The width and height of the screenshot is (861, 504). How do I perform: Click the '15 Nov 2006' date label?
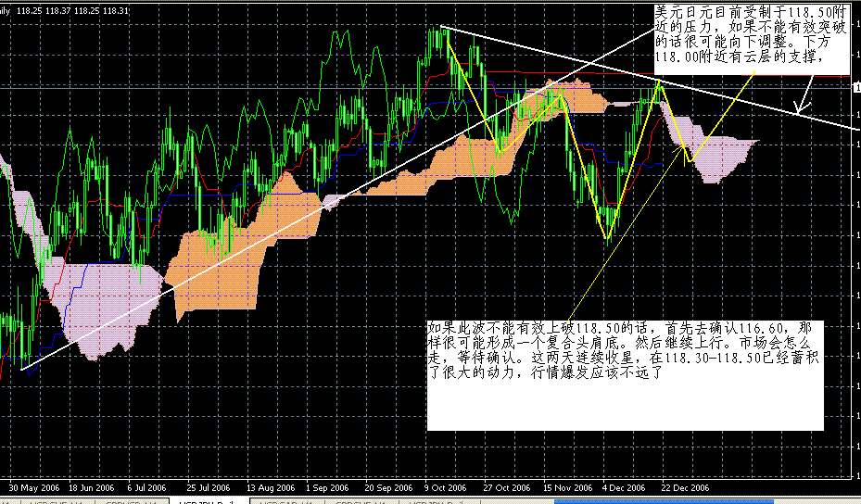click(x=568, y=487)
